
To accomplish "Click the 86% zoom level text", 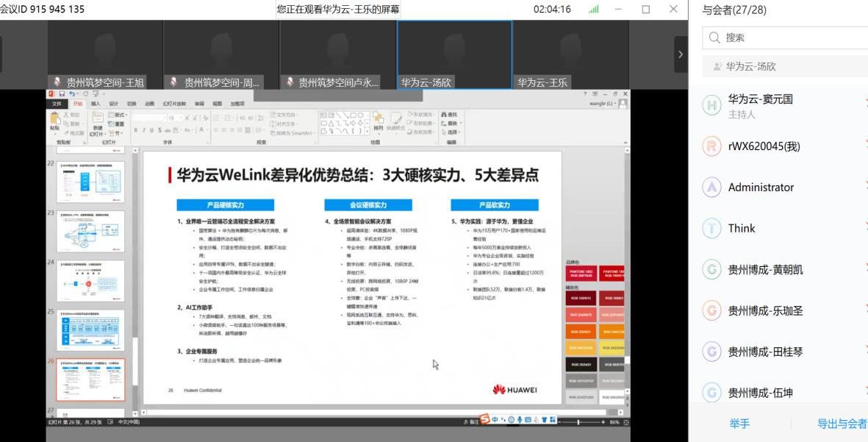I will pyautogui.click(x=614, y=422).
